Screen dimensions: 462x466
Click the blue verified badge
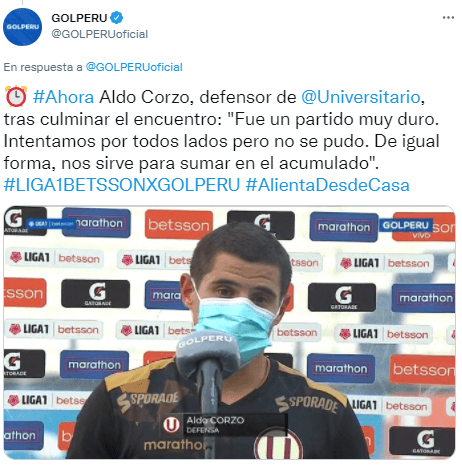(116, 18)
